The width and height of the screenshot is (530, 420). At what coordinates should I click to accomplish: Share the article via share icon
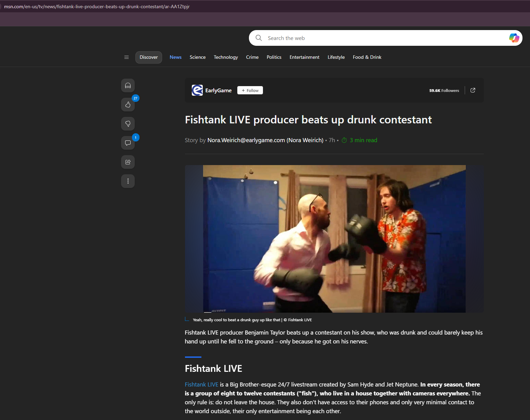coord(128,162)
